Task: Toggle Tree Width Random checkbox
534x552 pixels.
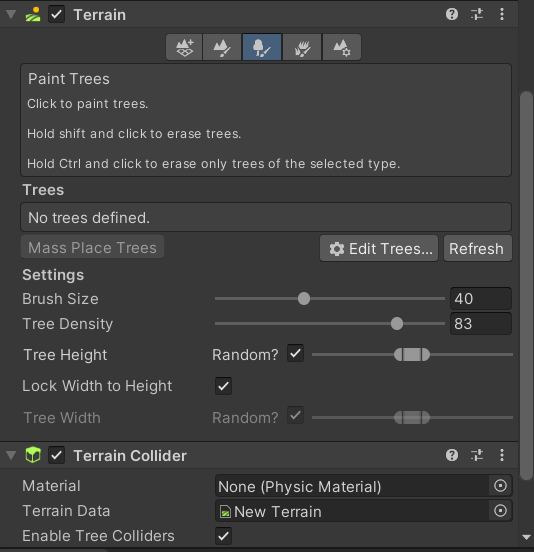Action: tap(295, 415)
